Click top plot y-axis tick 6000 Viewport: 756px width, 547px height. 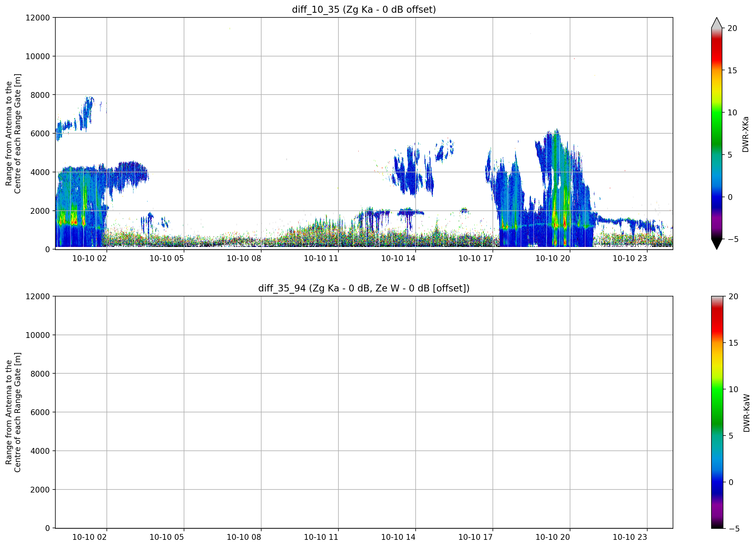pos(40,134)
